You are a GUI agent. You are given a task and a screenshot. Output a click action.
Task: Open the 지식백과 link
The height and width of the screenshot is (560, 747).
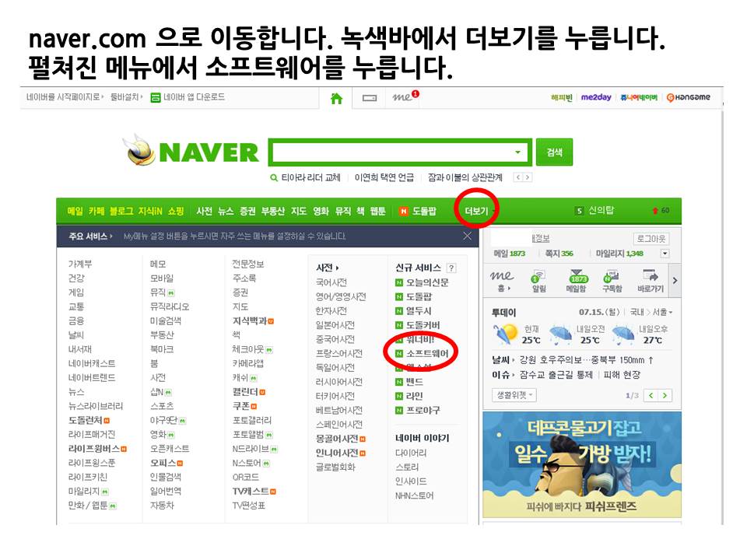250,321
